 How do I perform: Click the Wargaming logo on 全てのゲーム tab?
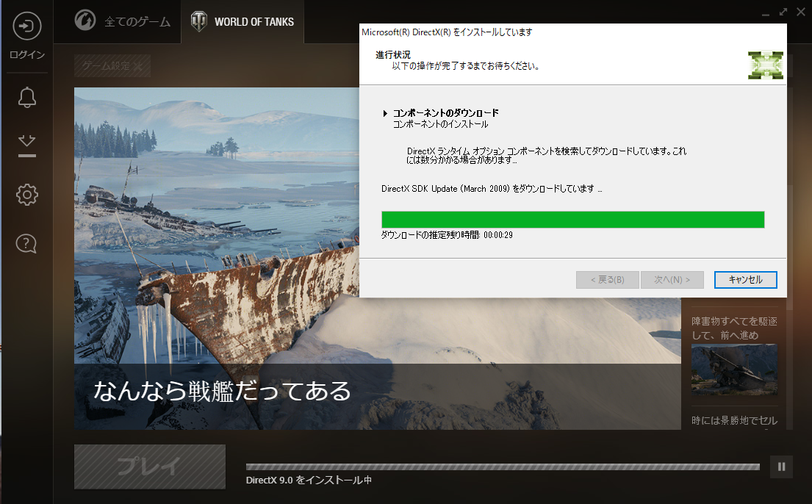(85, 21)
